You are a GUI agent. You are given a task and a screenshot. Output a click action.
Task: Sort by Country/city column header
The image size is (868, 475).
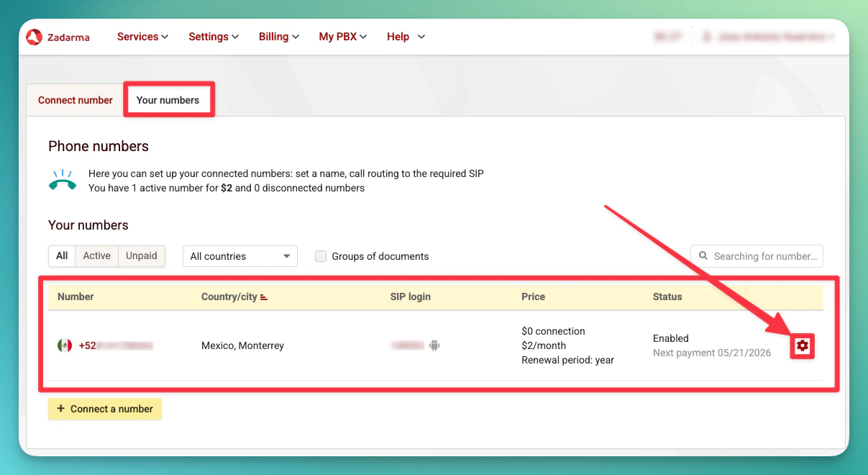[229, 297]
